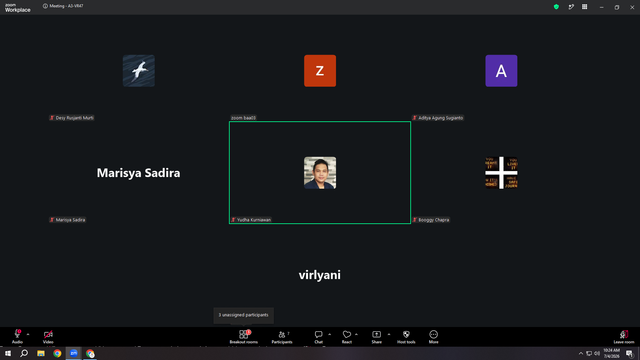The height and width of the screenshot is (360, 640).
Task: Expand reaction options arrow next to React
Action: [x=356, y=334]
